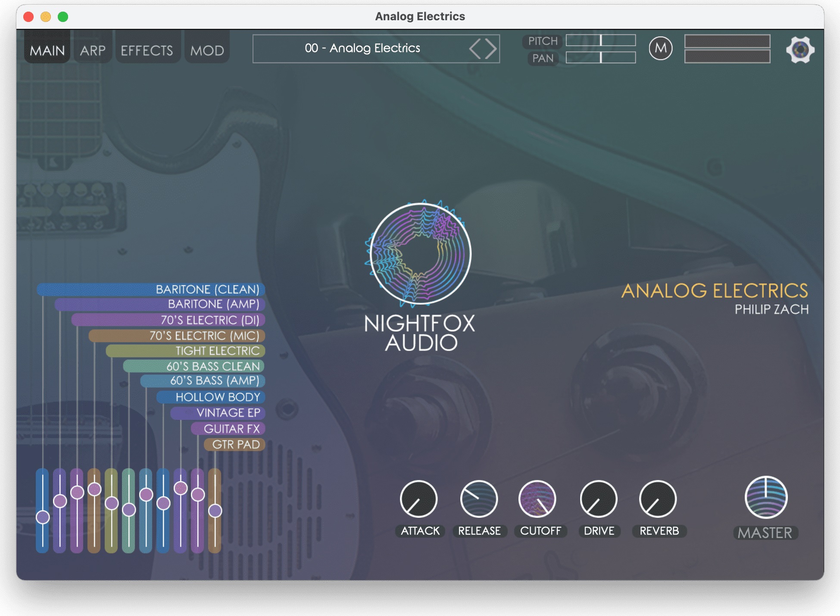Click the upper output level meter
Viewport: 840px width, 616px height.
[x=728, y=41]
